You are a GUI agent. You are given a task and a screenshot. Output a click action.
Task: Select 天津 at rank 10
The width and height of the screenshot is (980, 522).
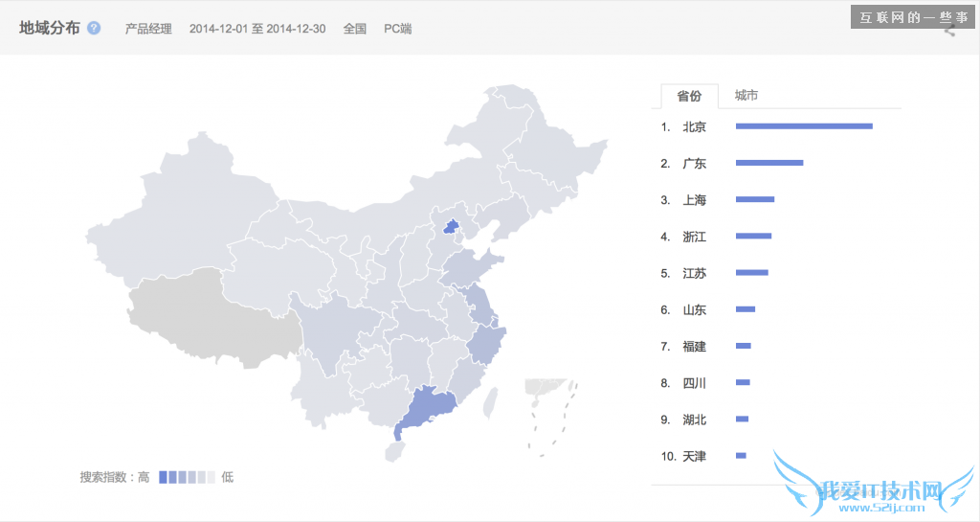[x=694, y=456]
